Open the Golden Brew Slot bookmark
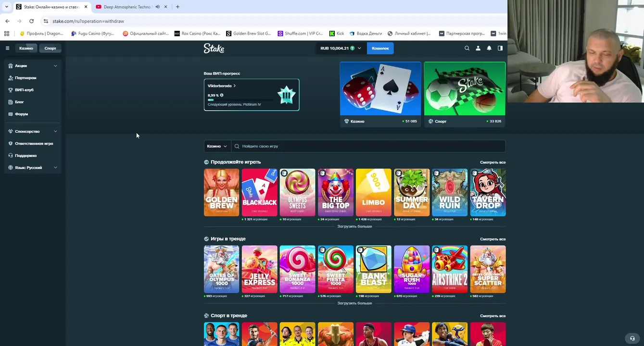Screen dimensions: 644x346 [x=249, y=34]
